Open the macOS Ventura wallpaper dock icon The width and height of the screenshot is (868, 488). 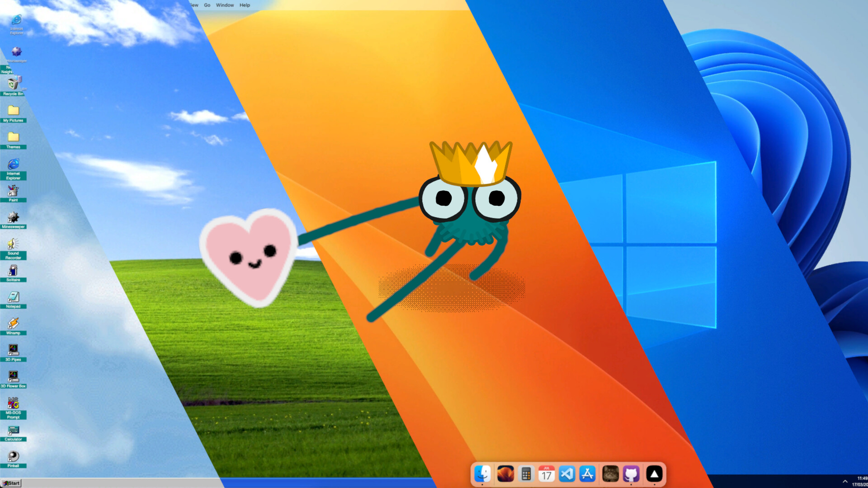point(505,474)
